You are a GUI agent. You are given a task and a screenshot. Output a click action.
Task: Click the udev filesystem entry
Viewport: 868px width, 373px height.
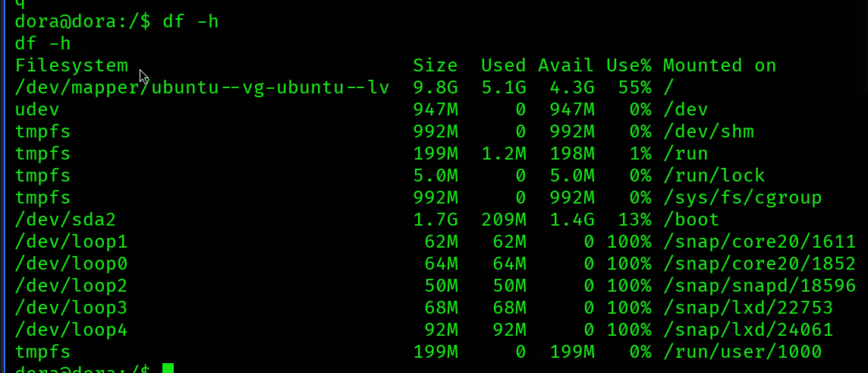(37, 109)
